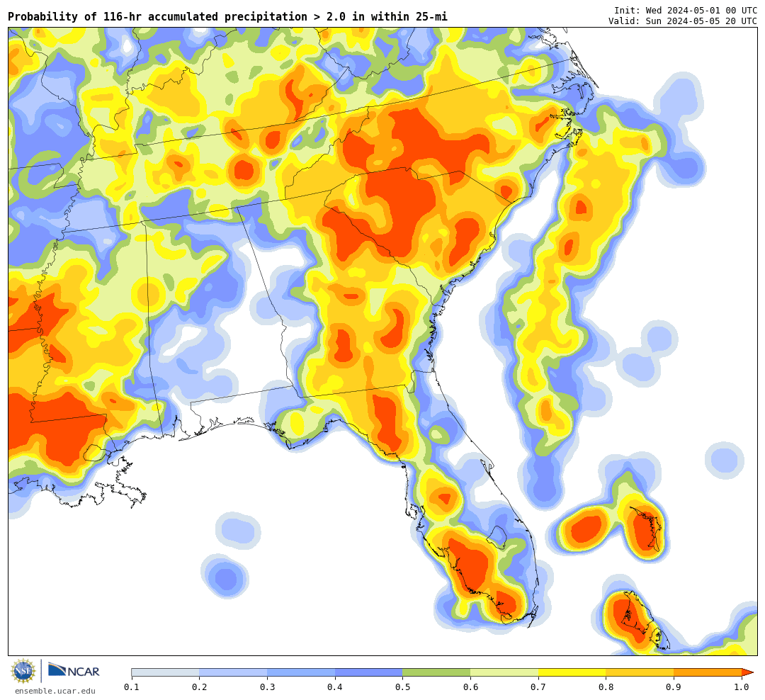
Task: Click the 1.0 colorbar tick label
Action: (x=742, y=687)
